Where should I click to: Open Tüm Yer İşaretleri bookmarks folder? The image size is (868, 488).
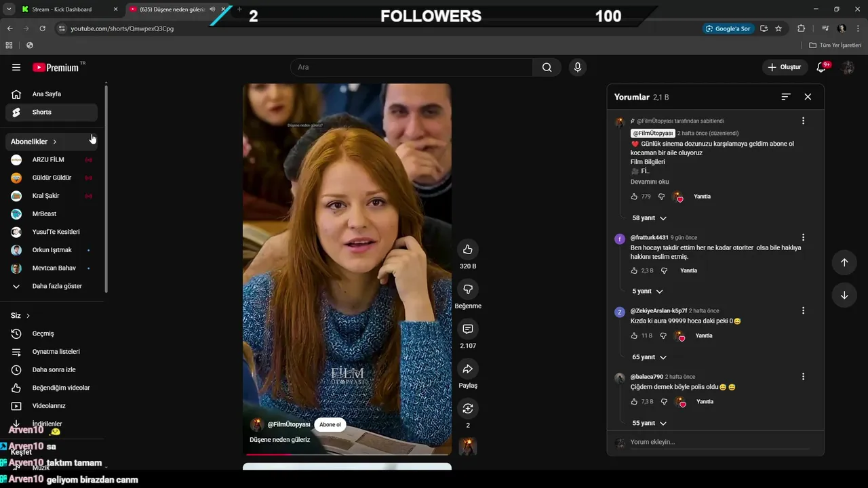[835, 45]
